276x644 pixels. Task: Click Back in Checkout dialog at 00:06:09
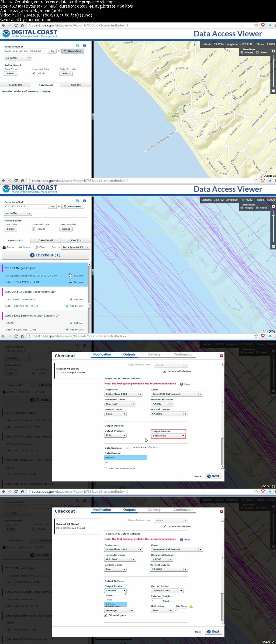198,632
